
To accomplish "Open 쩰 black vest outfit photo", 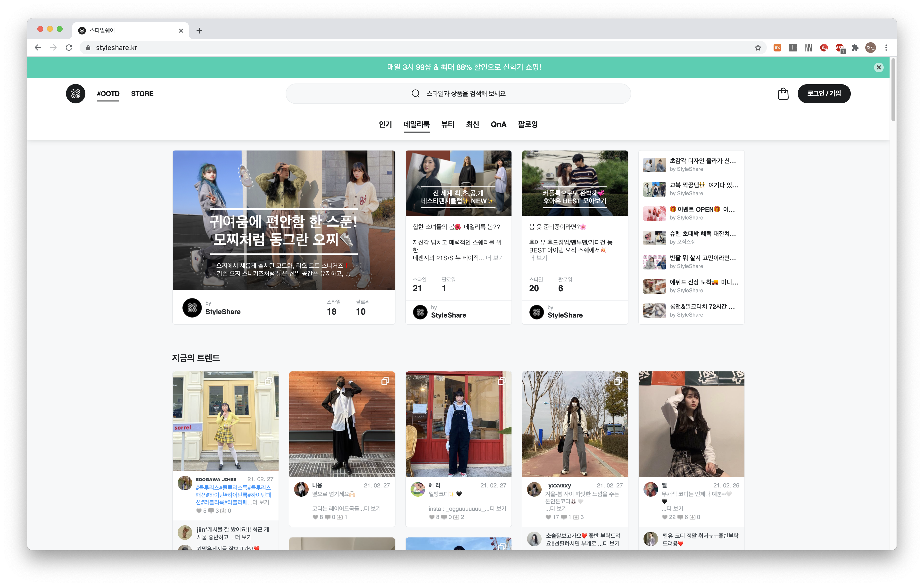I will click(691, 424).
